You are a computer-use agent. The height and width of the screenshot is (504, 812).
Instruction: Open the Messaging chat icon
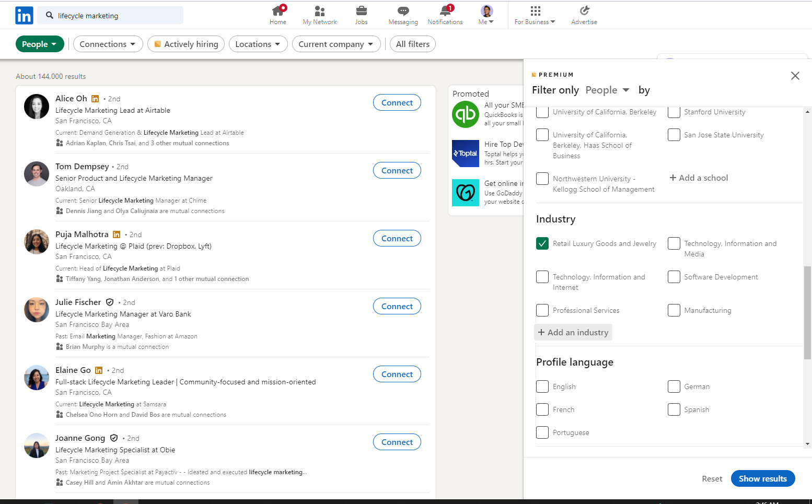point(403,11)
